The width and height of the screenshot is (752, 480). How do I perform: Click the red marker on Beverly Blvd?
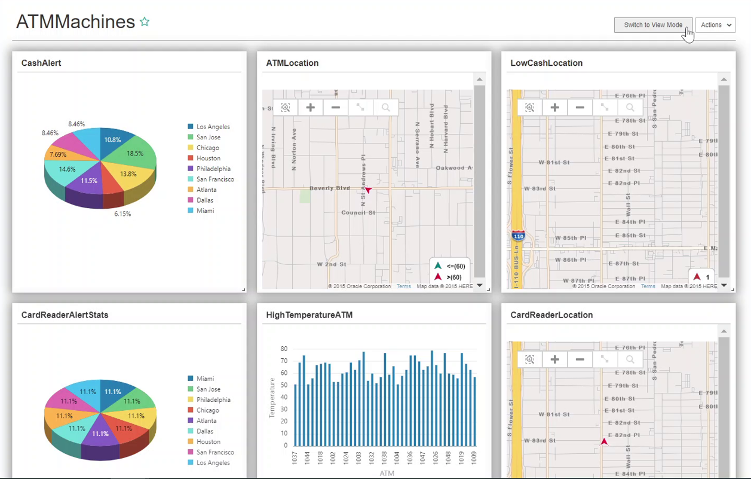pyautogui.click(x=368, y=190)
